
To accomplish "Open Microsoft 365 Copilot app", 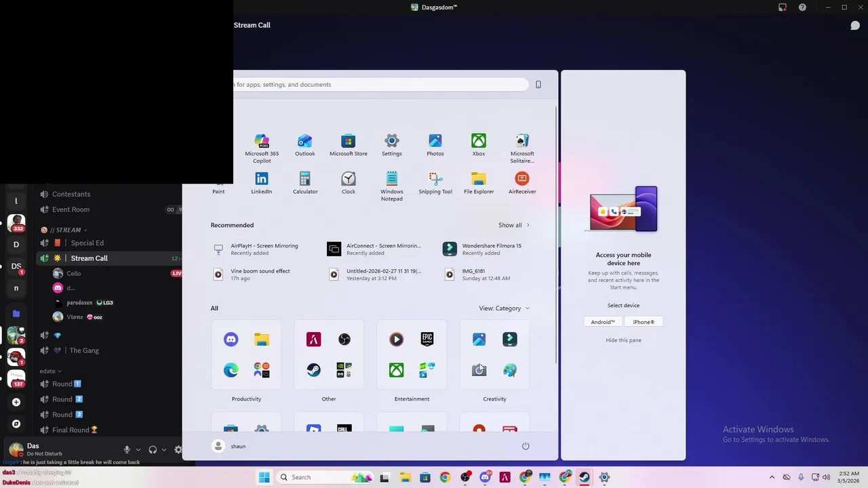I will [x=262, y=148].
